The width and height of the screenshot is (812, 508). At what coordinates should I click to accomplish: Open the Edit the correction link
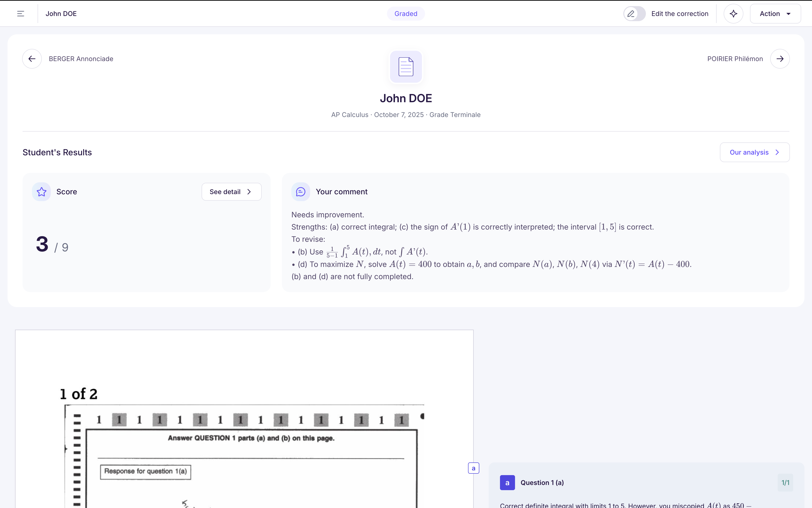click(680, 13)
